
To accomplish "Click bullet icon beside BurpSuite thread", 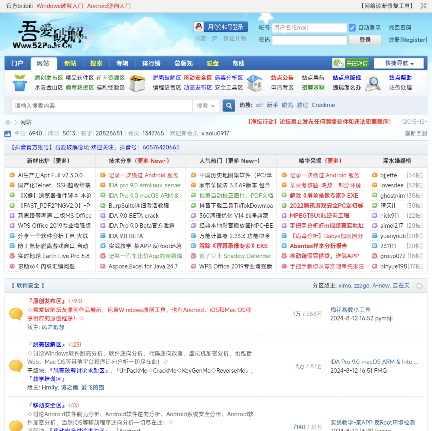I will 103,205.
